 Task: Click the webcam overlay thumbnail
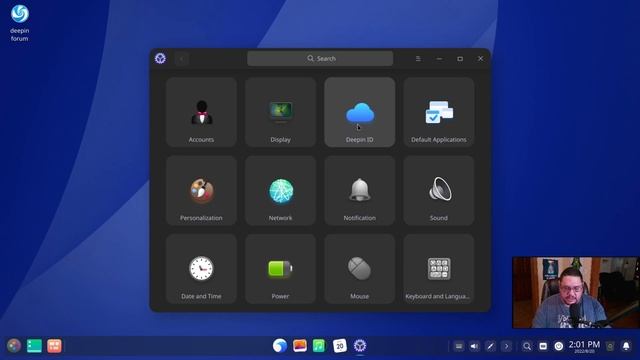576,292
